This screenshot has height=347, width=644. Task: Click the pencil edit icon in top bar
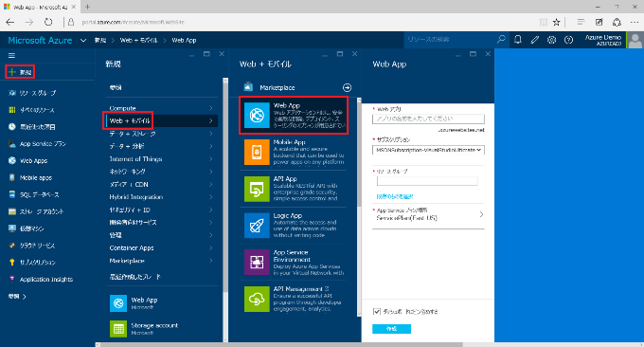pyautogui.click(x=535, y=40)
